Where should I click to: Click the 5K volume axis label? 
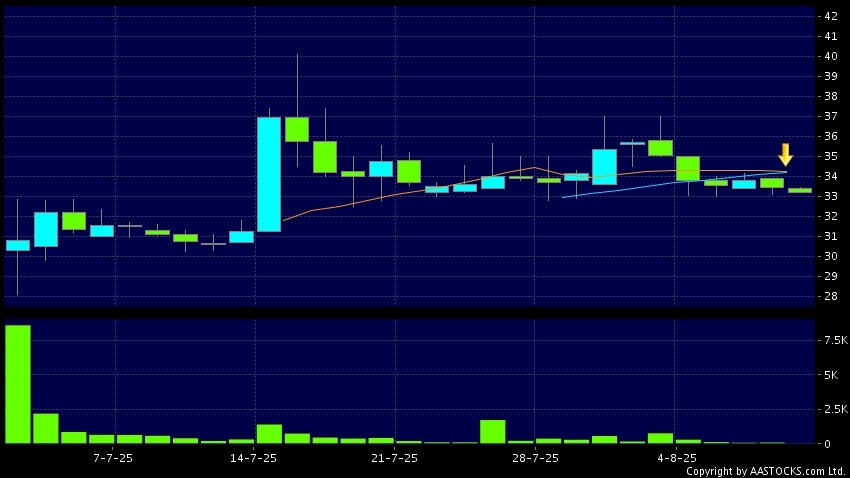point(830,375)
